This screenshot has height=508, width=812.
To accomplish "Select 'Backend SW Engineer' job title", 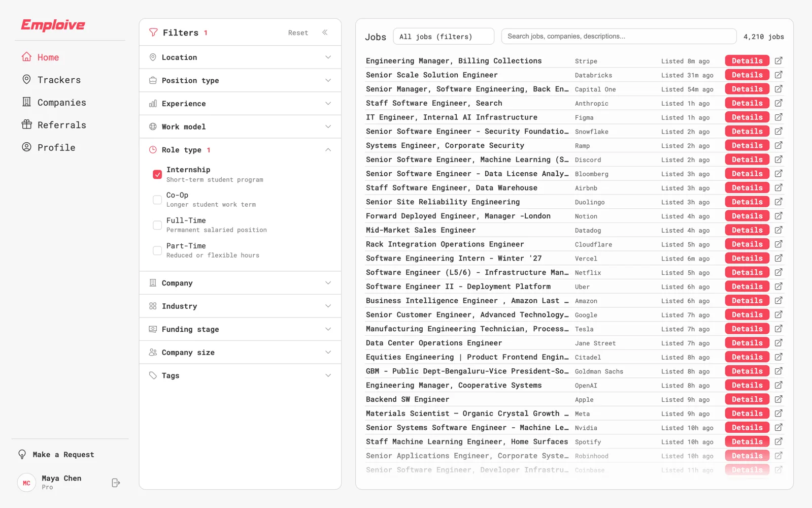I will pos(408,399).
